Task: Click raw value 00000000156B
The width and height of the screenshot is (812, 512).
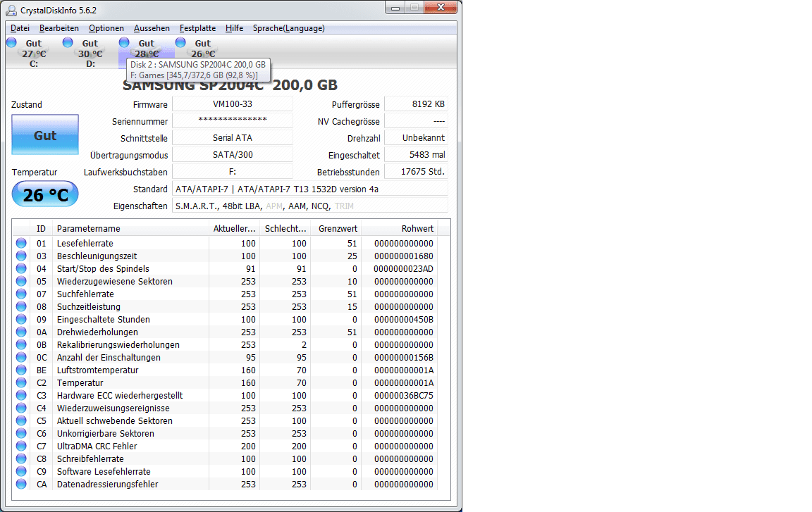Action: [403, 357]
